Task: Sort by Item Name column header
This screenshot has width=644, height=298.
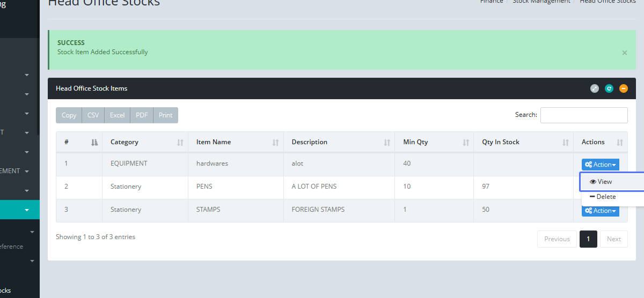Action: tap(237, 142)
